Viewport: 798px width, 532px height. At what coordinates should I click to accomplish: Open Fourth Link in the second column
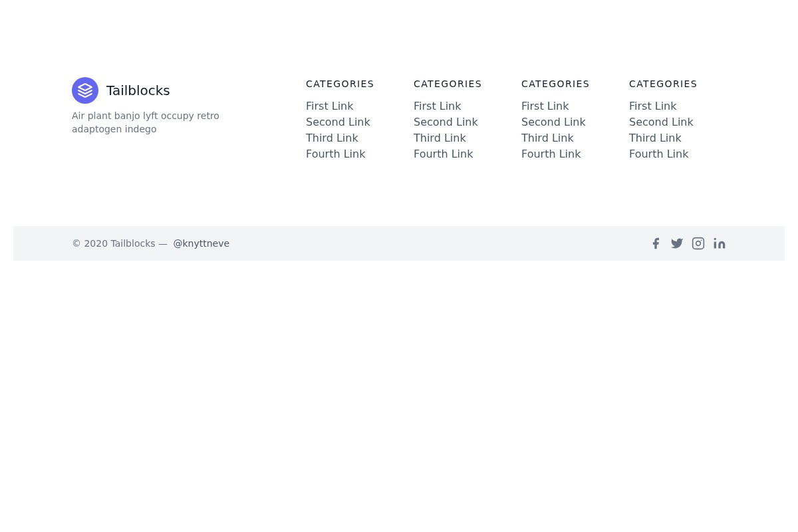point(443,154)
